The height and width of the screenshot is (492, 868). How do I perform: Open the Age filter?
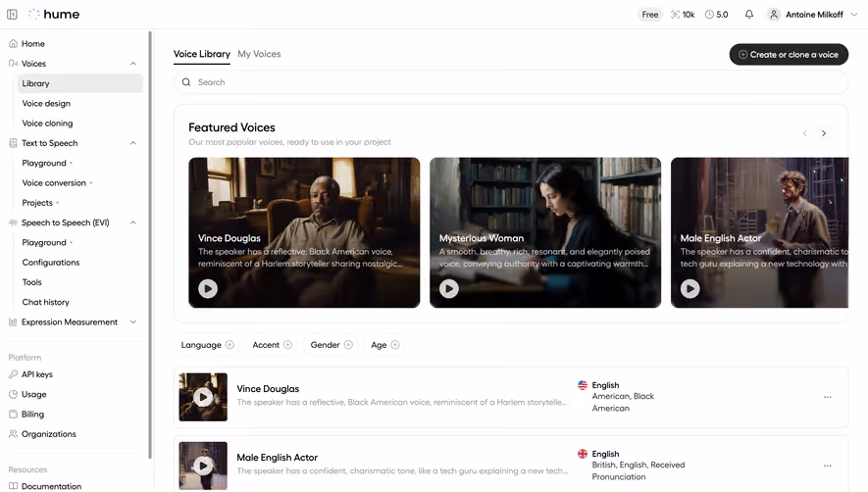(384, 345)
